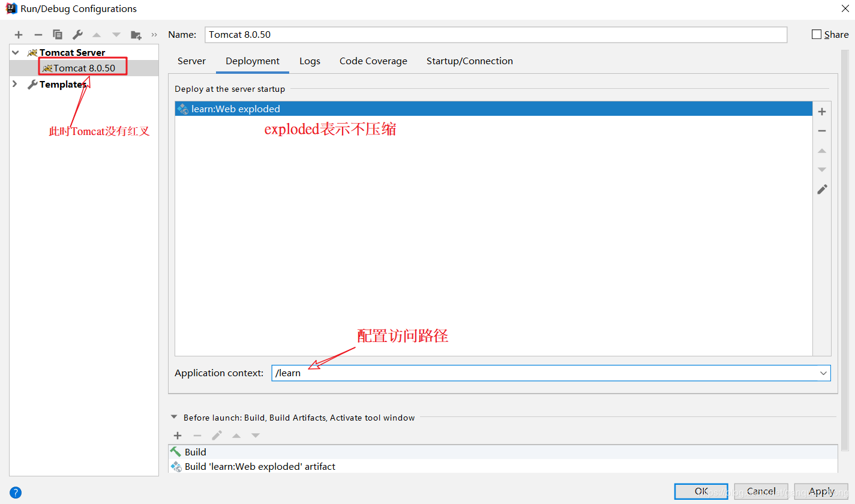Open help question mark icon

click(16, 493)
